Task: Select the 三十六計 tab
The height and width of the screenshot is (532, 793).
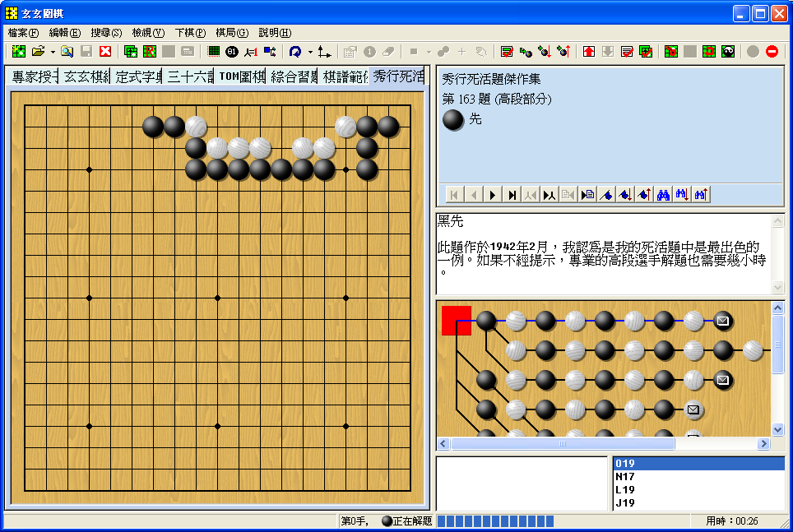Action: point(189,77)
